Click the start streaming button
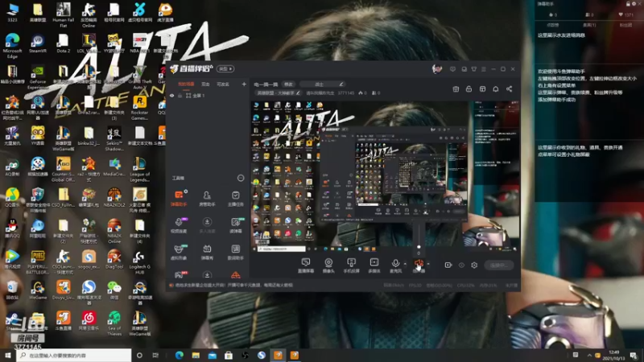Viewport: 644px width, 362px height. (x=498, y=265)
